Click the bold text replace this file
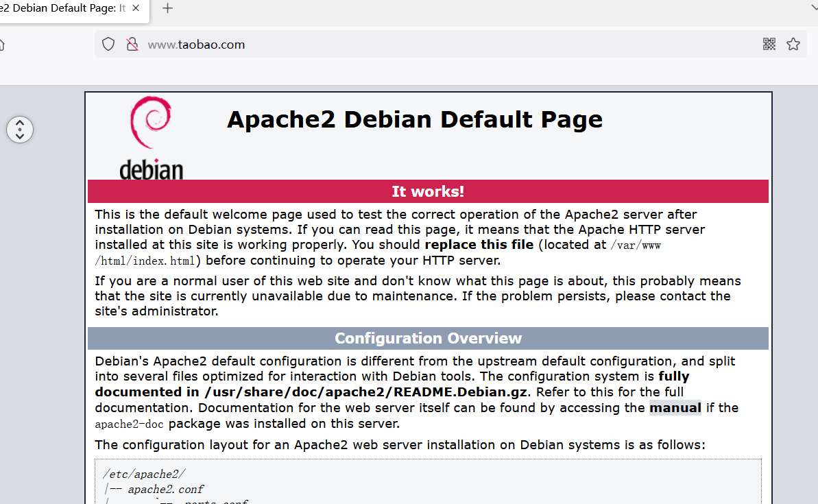This screenshot has height=504, width=818. (479, 245)
